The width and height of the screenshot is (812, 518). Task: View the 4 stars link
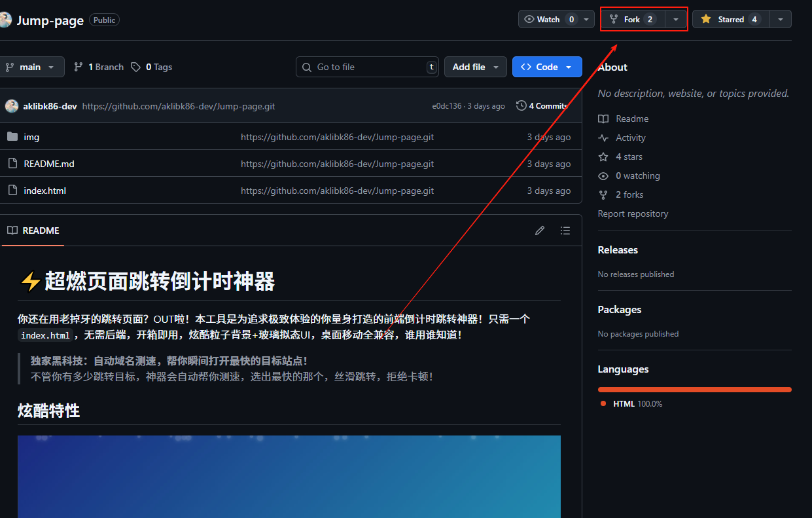coord(620,157)
